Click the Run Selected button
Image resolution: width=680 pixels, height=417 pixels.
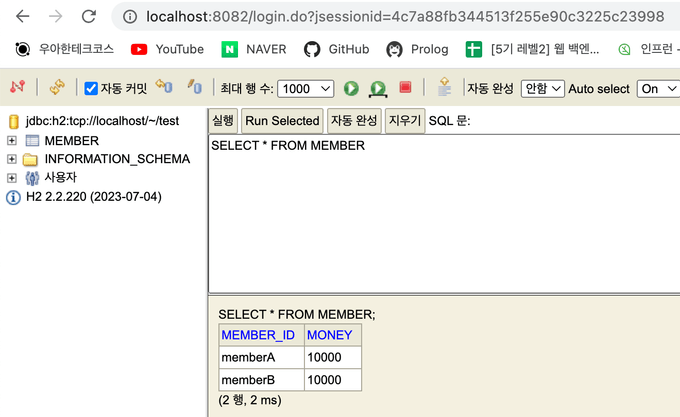[282, 121]
